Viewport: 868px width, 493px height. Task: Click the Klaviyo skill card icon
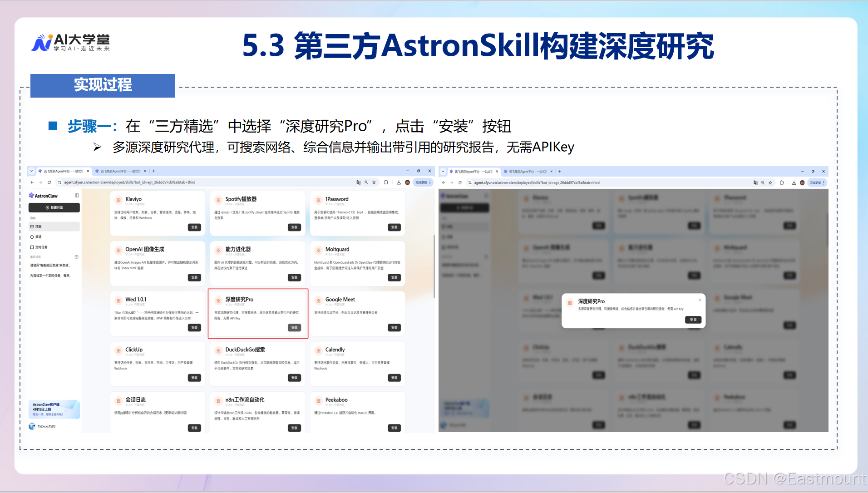(x=118, y=200)
